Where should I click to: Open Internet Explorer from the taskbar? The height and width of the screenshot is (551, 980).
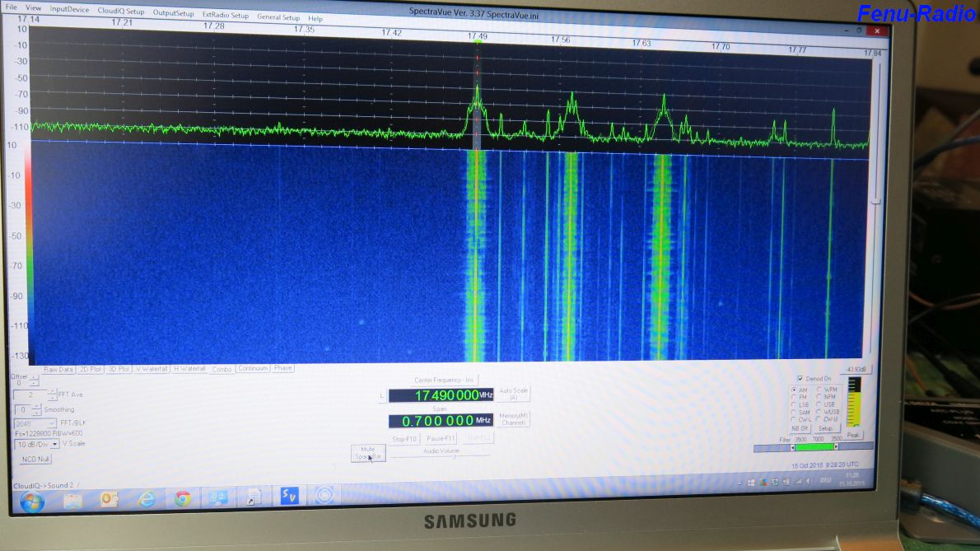(x=147, y=498)
